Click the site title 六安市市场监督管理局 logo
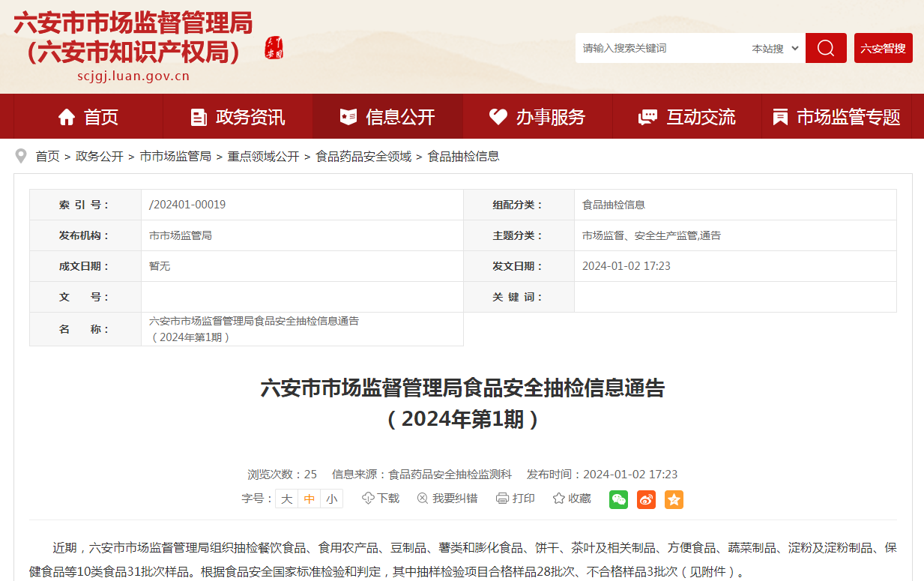The height and width of the screenshot is (581, 924). coord(133,37)
